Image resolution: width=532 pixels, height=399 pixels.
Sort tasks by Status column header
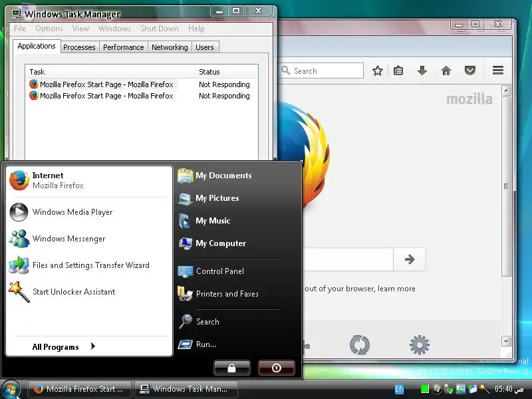coord(226,72)
